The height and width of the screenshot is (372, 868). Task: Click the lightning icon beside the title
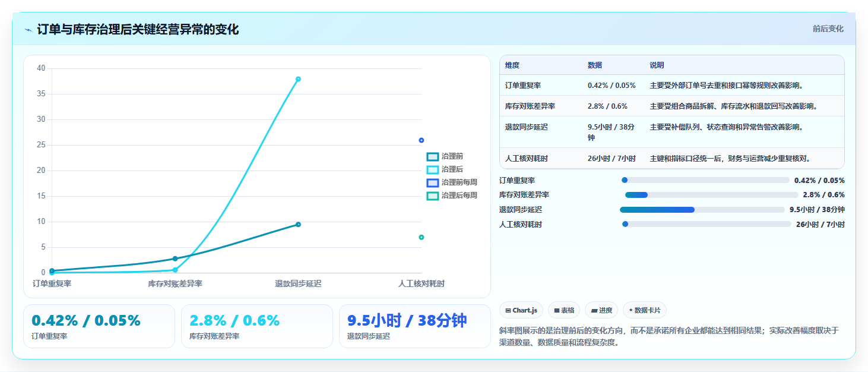point(28,30)
